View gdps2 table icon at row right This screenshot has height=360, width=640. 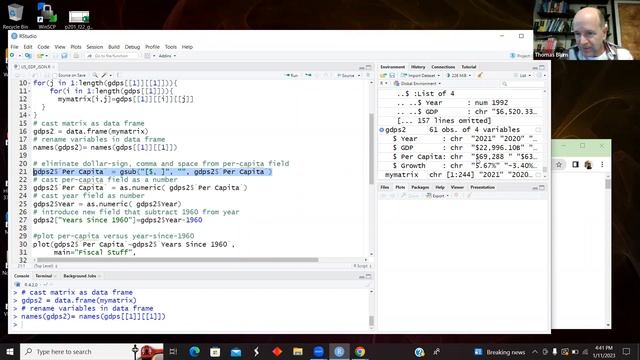538,130
